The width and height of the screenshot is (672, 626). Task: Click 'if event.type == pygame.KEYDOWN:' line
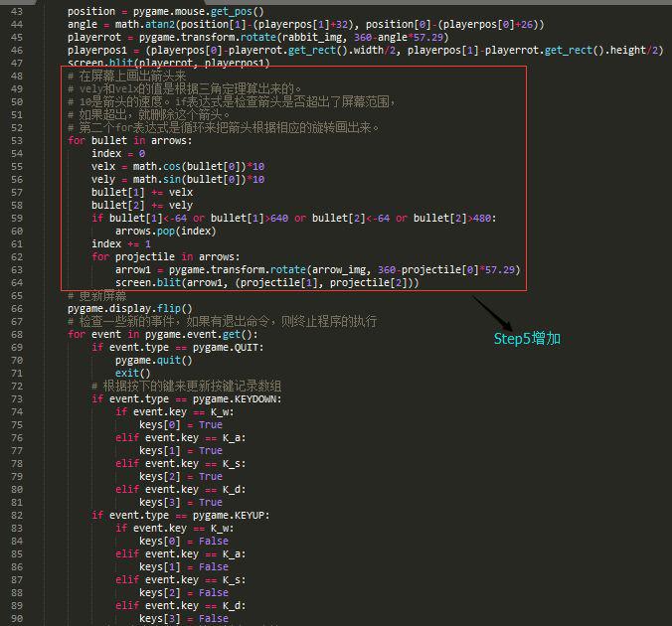187,398
